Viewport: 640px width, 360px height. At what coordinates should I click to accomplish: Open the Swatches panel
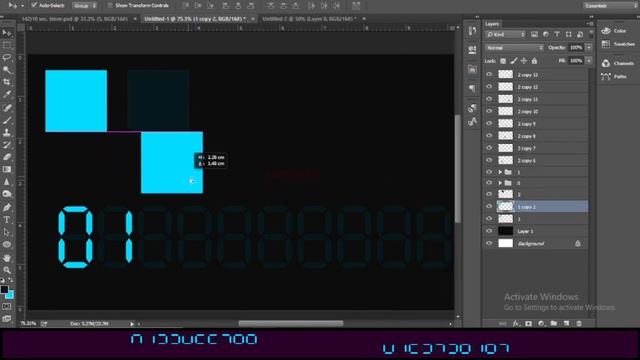(x=618, y=44)
